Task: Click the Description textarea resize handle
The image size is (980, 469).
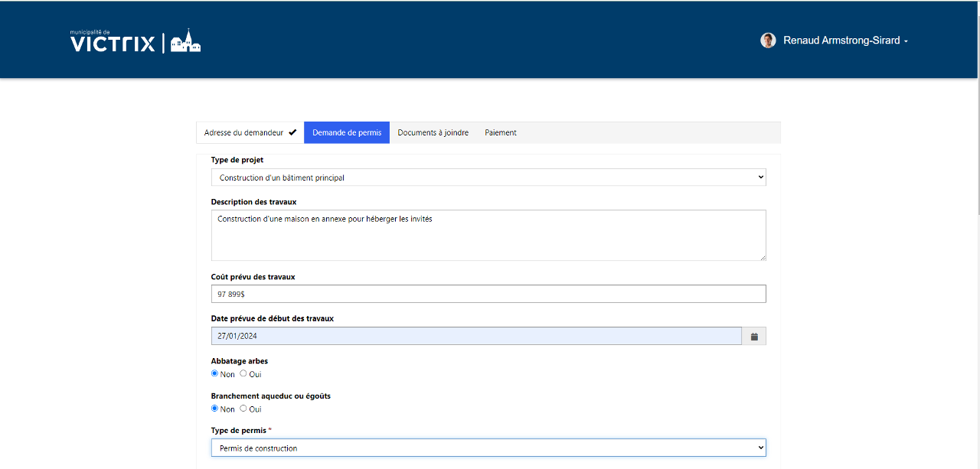Action: click(762, 257)
